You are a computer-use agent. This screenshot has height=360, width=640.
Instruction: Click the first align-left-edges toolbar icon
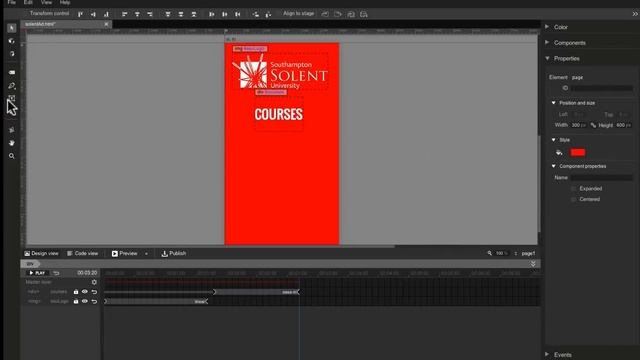(124, 14)
